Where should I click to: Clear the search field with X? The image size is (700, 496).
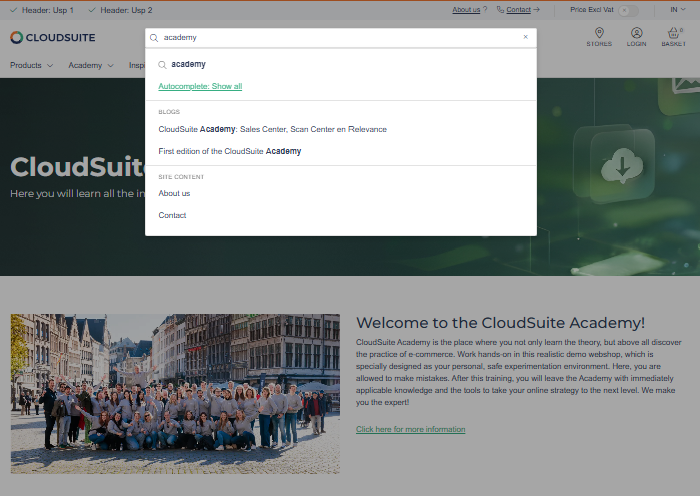click(525, 37)
